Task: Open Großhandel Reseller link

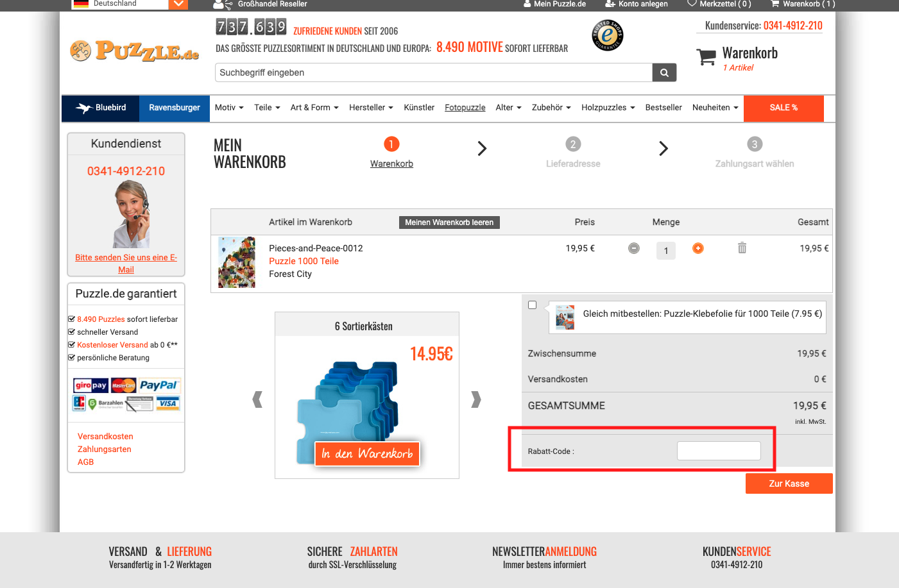Action: [x=272, y=4]
